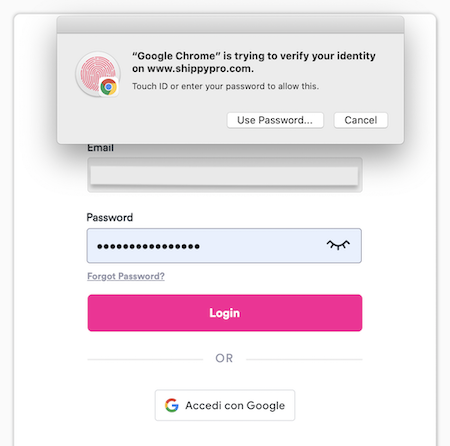This screenshot has width=450, height=446.
Task: Click the OR divider text
Action: pyautogui.click(x=224, y=358)
